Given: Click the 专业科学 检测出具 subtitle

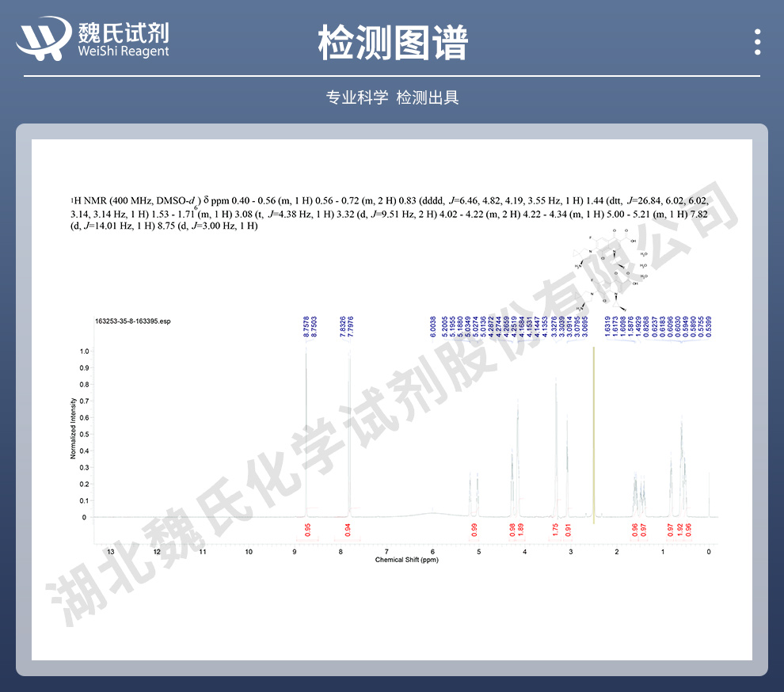Looking at the screenshot, I should [393, 97].
